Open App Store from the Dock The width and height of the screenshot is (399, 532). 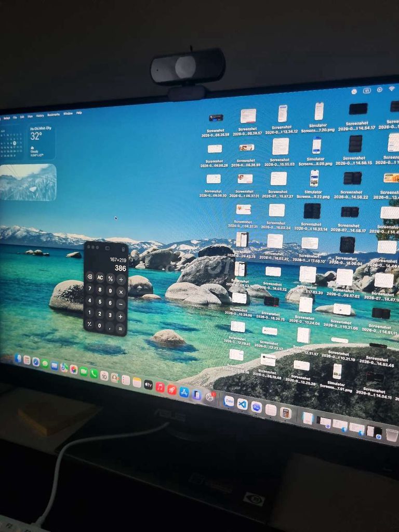[x=184, y=392]
